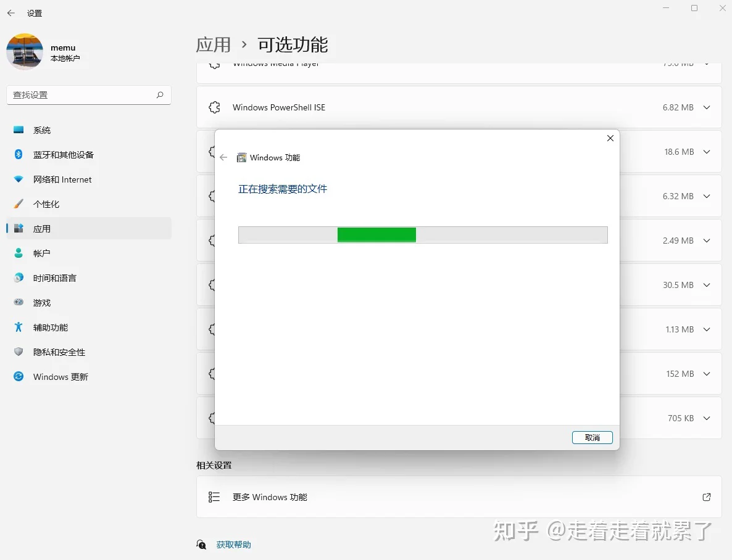Select 应用 in the sidebar
The image size is (732, 560).
[x=89, y=229]
